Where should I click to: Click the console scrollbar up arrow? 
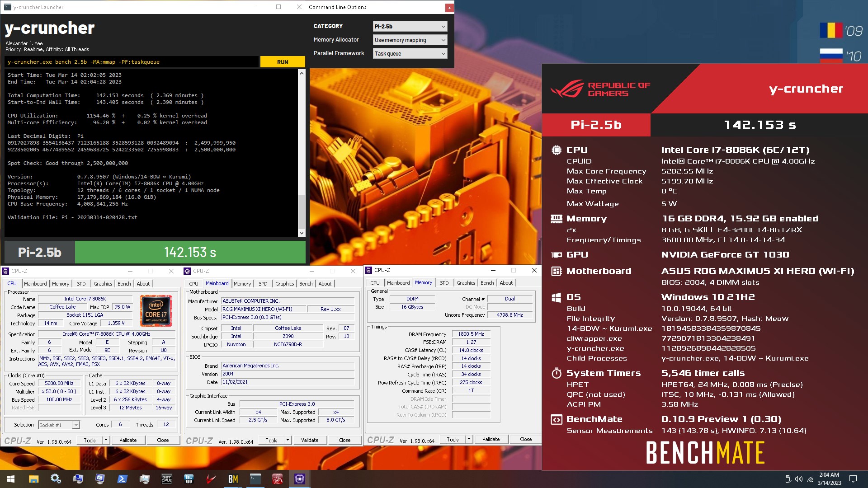pos(302,73)
